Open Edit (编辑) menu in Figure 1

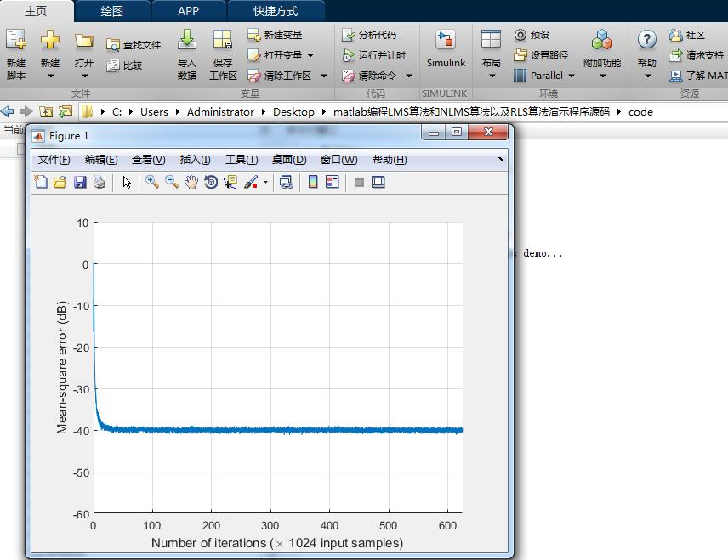[x=101, y=160]
